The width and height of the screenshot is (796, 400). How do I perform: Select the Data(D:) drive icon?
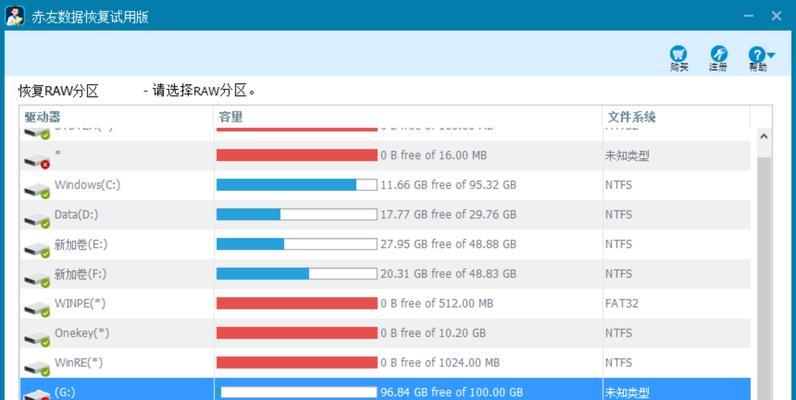coord(37,220)
